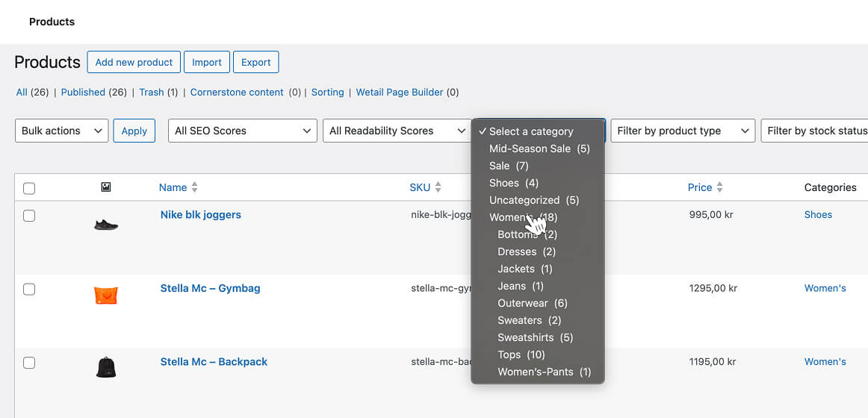This screenshot has height=418, width=868.
Task: Open the Nike blk joggers shoe thumbnail
Action: 106,224
